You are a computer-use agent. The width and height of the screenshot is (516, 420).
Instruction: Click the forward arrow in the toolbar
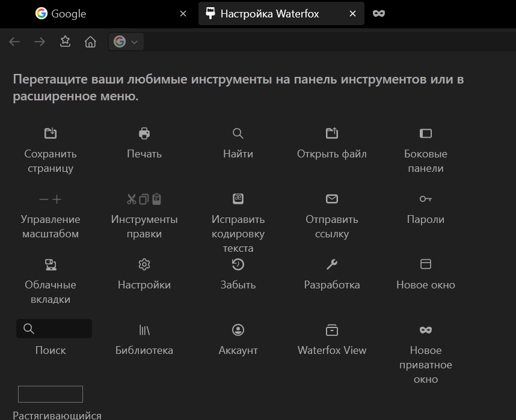[40, 42]
